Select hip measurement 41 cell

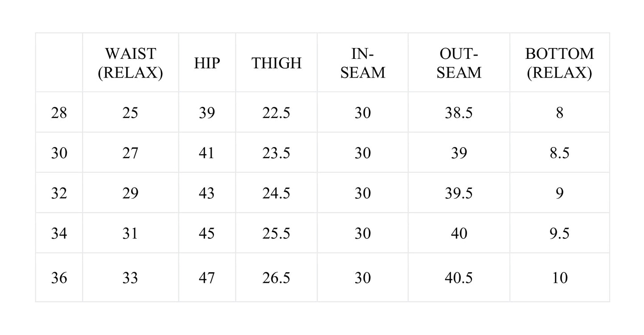(207, 153)
